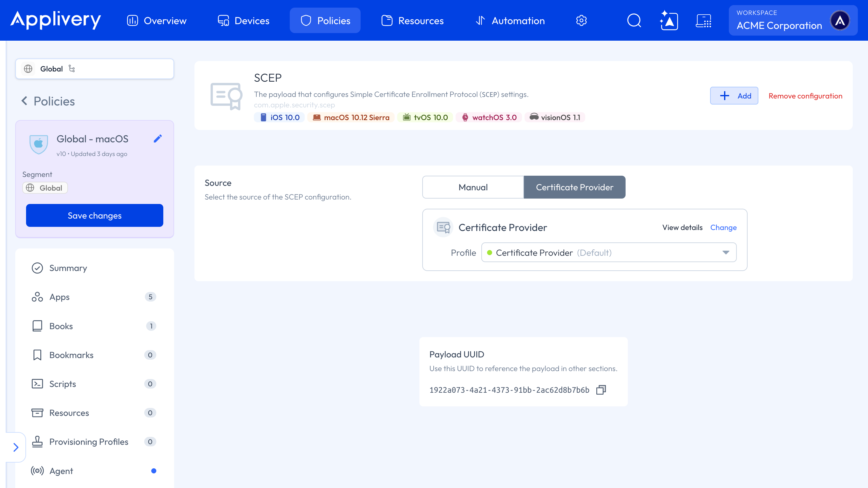Click the segment tree icon next to Global
The height and width of the screenshot is (488, 868).
(x=72, y=69)
